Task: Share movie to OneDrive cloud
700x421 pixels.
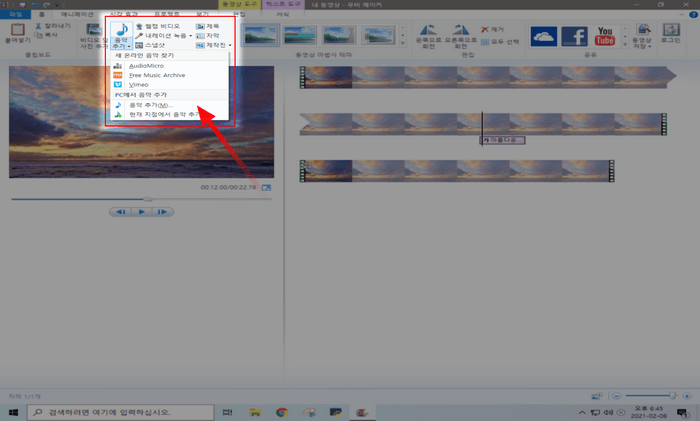Action: 543,36
